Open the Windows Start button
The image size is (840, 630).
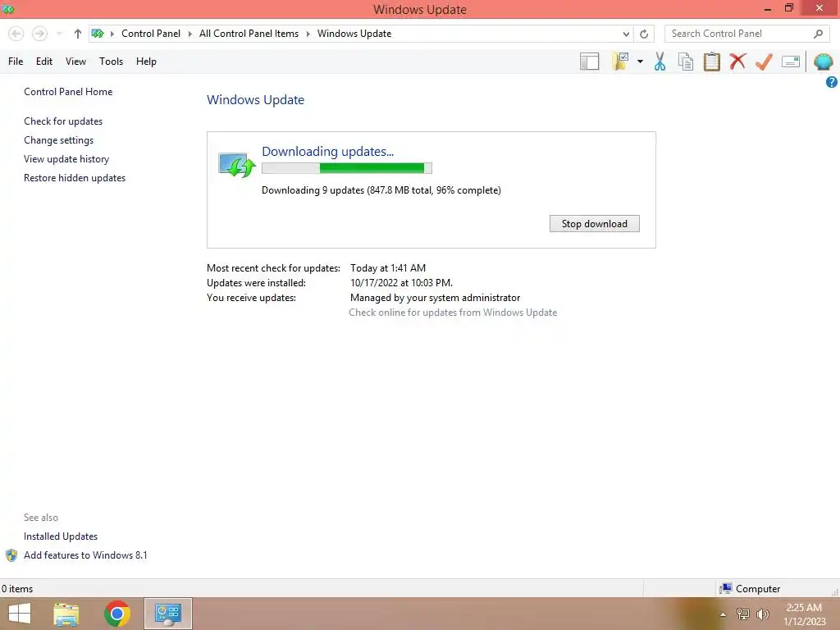pyautogui.click(x=20, y=614)
